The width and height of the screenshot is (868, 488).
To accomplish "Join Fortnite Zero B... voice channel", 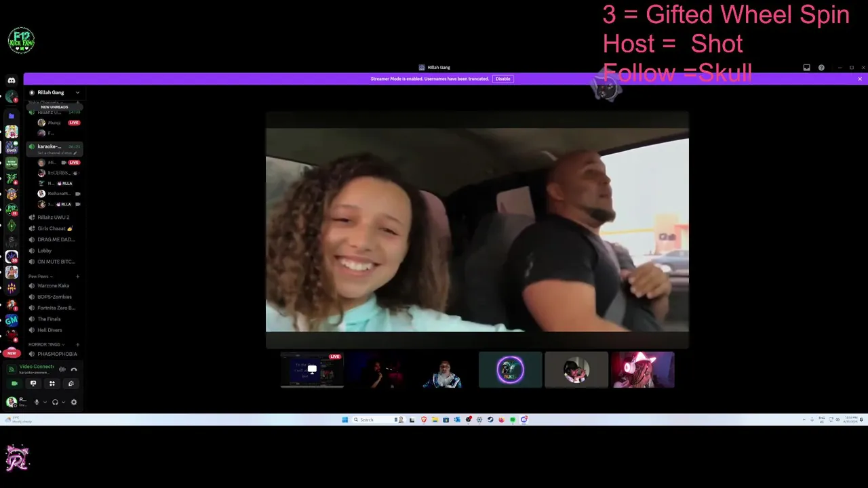I will pos(54,308).
